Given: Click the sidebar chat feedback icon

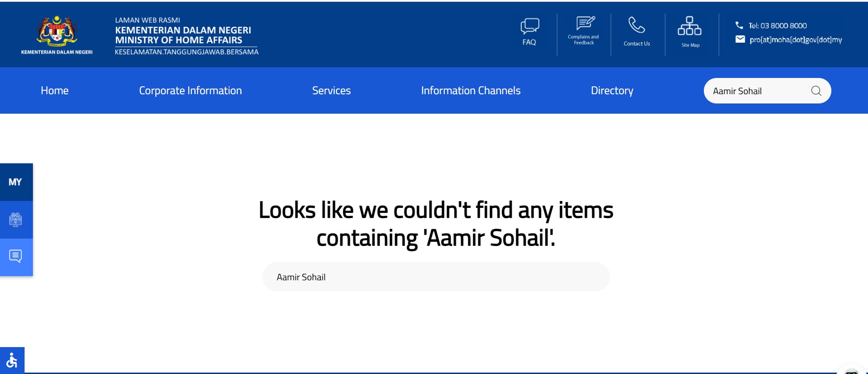Looking at the screenshot, I should click(x=16, y=257).
